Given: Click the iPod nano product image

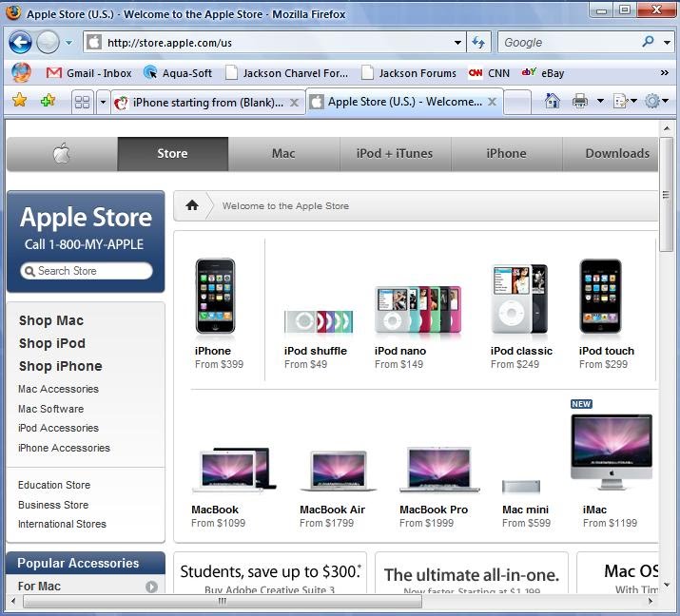Looking at the screenshot, I should (418, 309).
